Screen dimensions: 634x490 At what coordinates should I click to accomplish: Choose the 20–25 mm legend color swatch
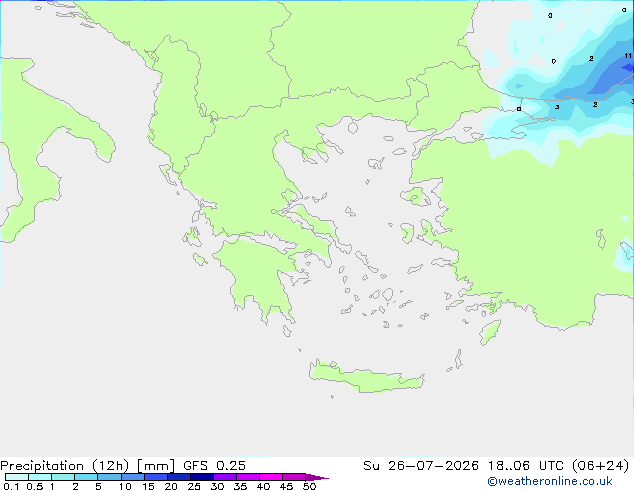click(x=178, y=477)
